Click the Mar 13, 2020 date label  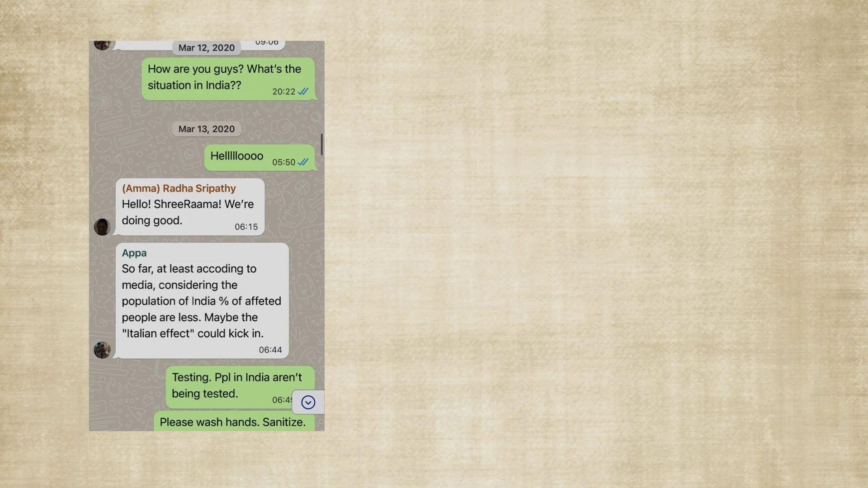click(x=207, y=129)
